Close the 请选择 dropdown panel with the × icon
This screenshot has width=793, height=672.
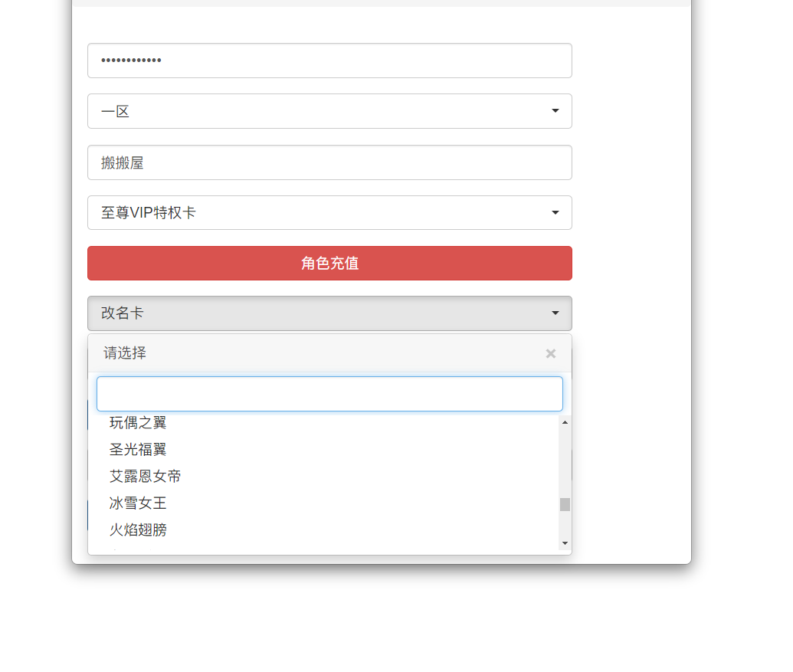[550, 353]
